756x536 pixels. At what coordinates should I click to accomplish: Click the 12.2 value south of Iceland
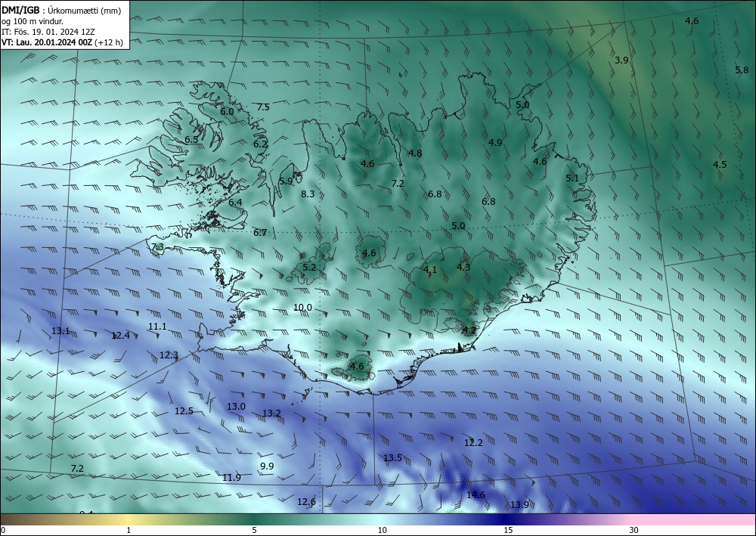(x=473, y=442)
